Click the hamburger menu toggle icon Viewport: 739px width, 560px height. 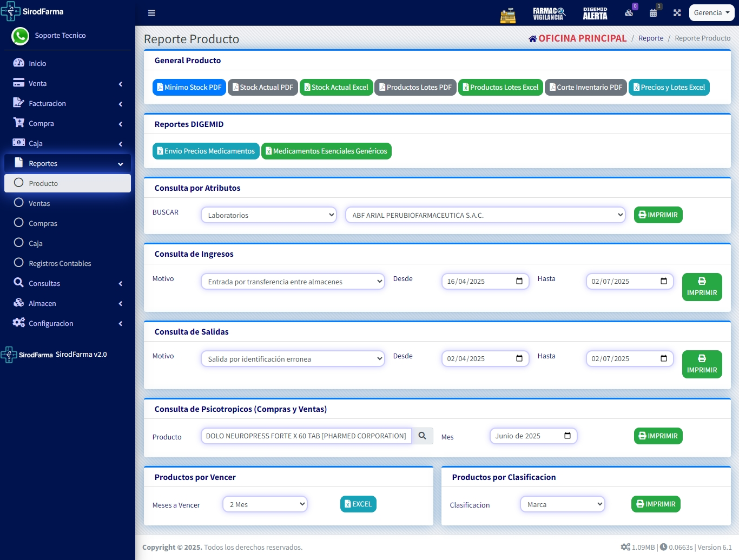[151, 13]
